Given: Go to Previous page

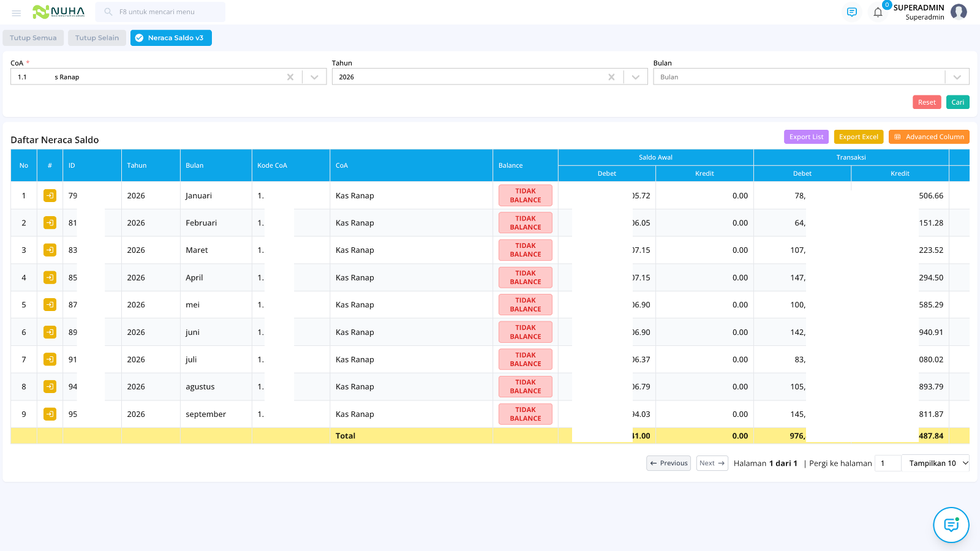Looking at the screenshot, I should (669, 463).
